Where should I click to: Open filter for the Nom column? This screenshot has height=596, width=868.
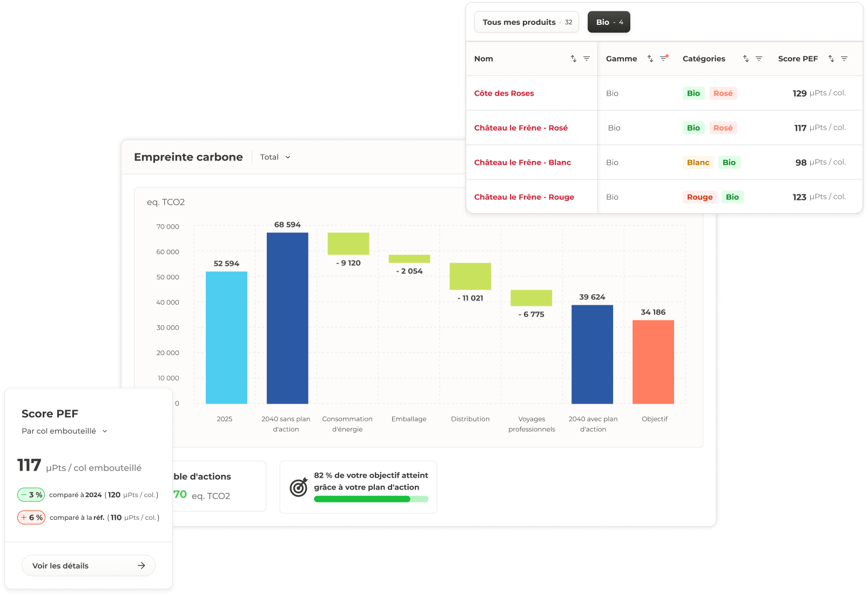click(x=587, y=59)
